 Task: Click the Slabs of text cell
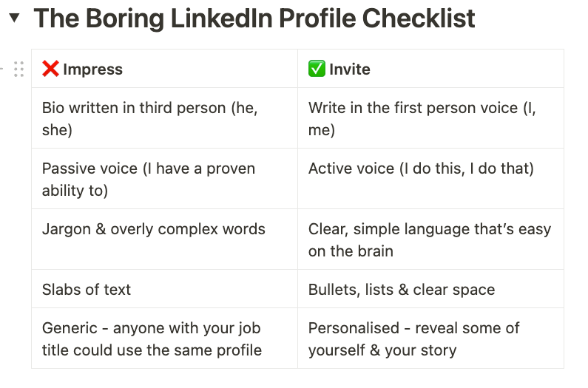click(x=87, y=290)
